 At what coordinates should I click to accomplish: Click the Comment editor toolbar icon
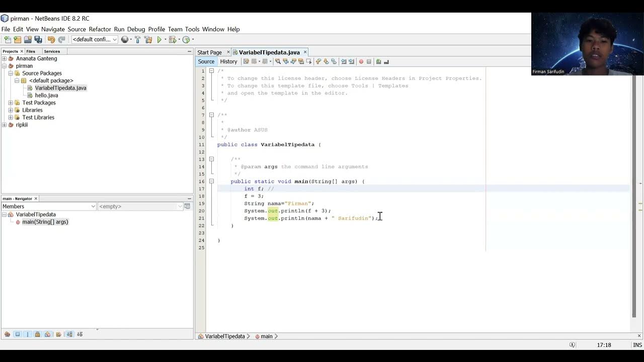[378, 61]
